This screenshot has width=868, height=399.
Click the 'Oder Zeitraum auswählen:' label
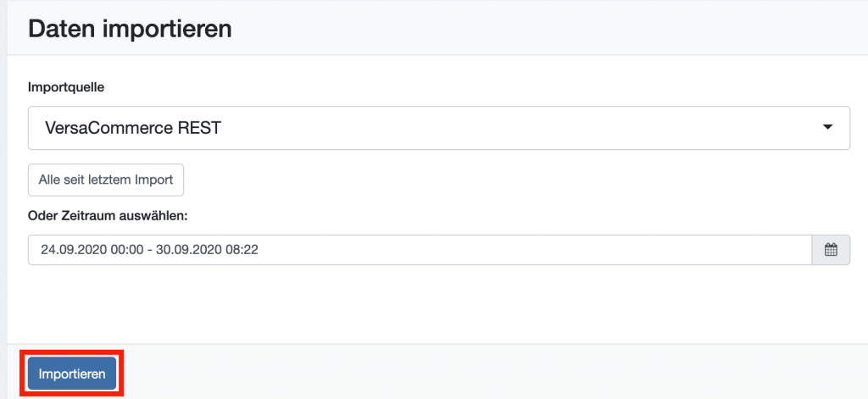tap(108, 216)
